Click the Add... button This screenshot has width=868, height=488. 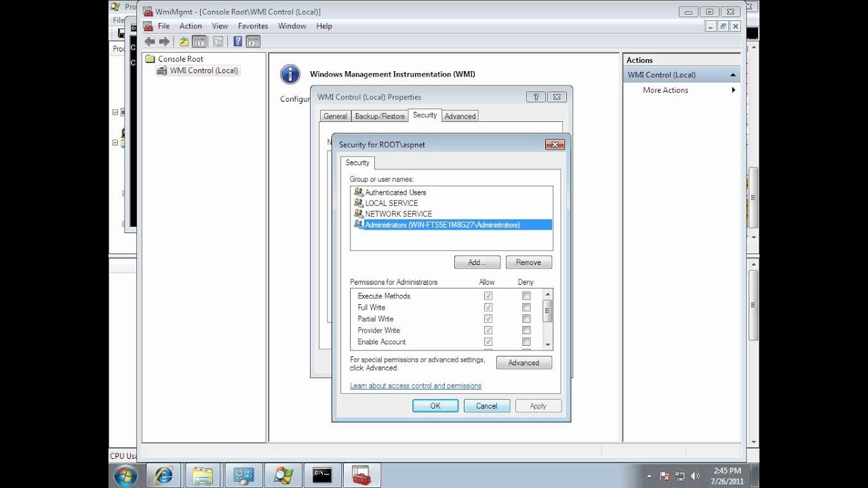(477, 262)
